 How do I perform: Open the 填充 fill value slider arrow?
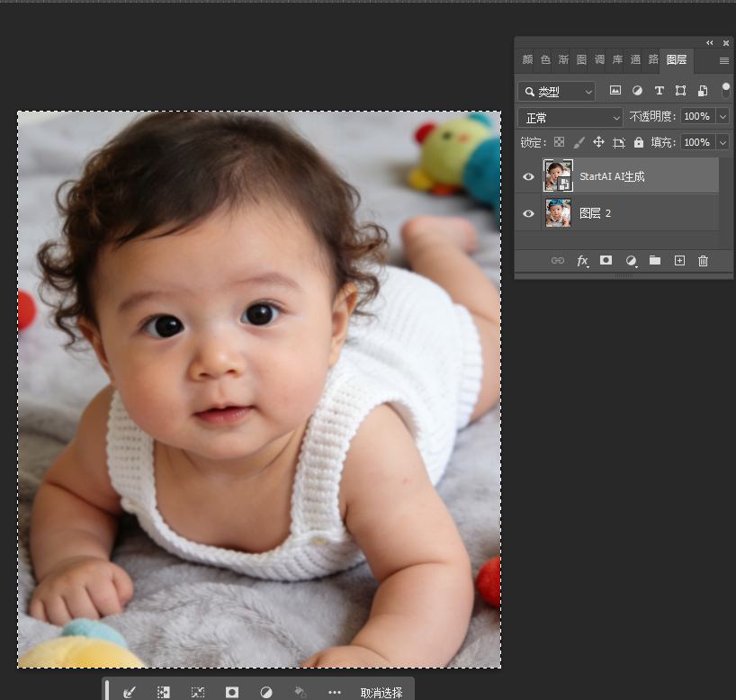click(x=723, y=142)
